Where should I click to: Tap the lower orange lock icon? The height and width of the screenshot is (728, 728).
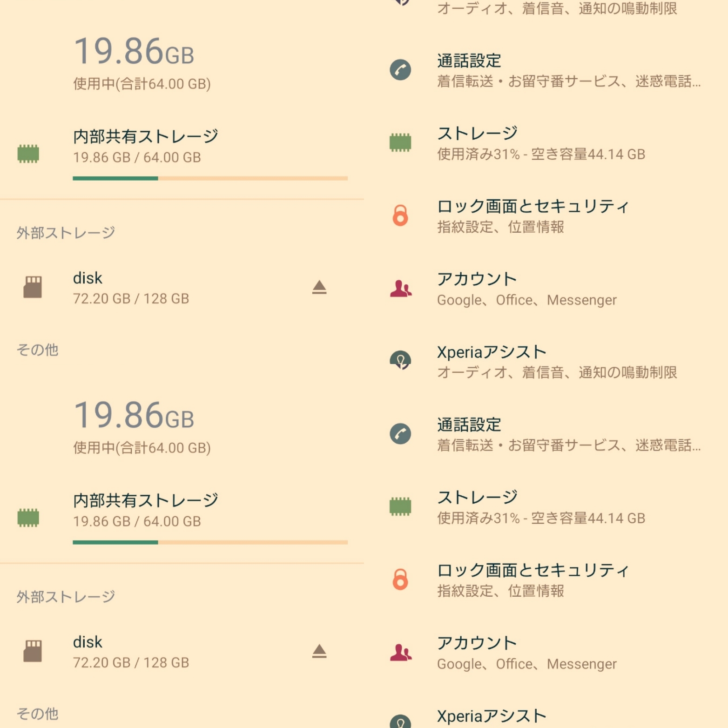[x=400, y=580]
